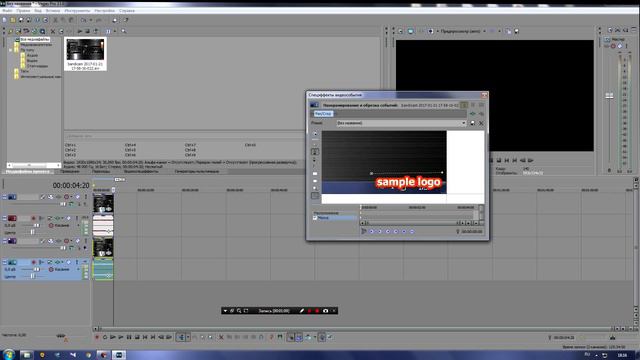Image resolution: width=640 pixels, height=360 pixels.
Task: Click the Stop button in the timeline transport
Action: [x=137, y=337]
